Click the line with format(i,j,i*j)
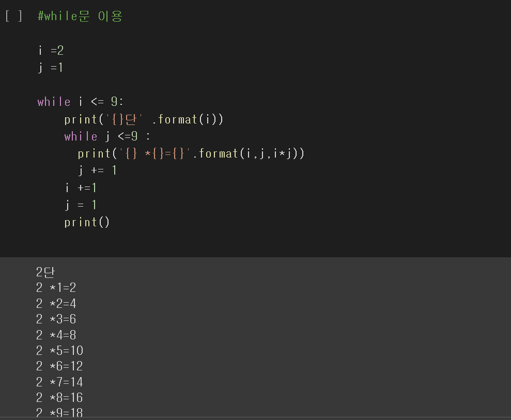 191,153
